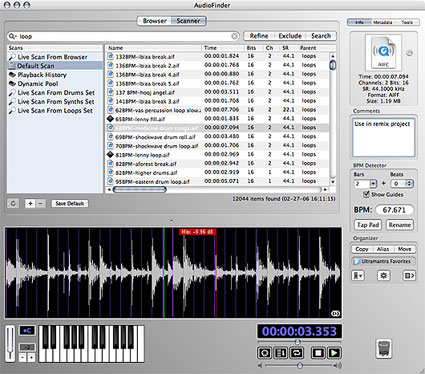Screen dimensions: 425x374
Task: Toggle the loop link icon in the waveform corner
Action: [335, 313]
